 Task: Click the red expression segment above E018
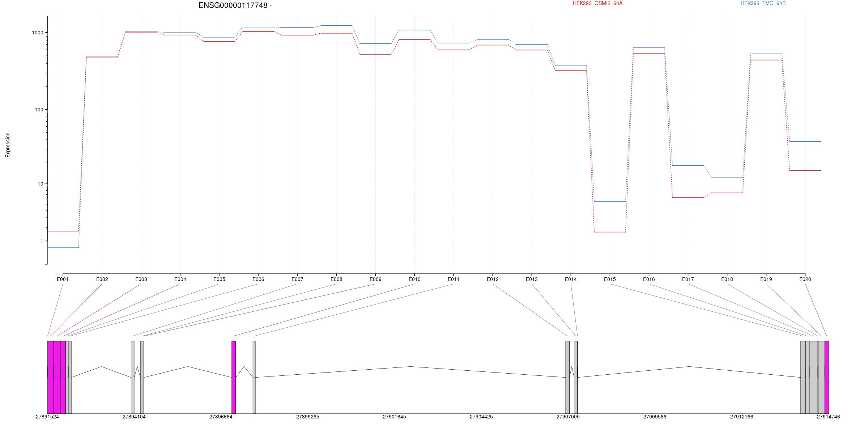(x=727, y=193)
